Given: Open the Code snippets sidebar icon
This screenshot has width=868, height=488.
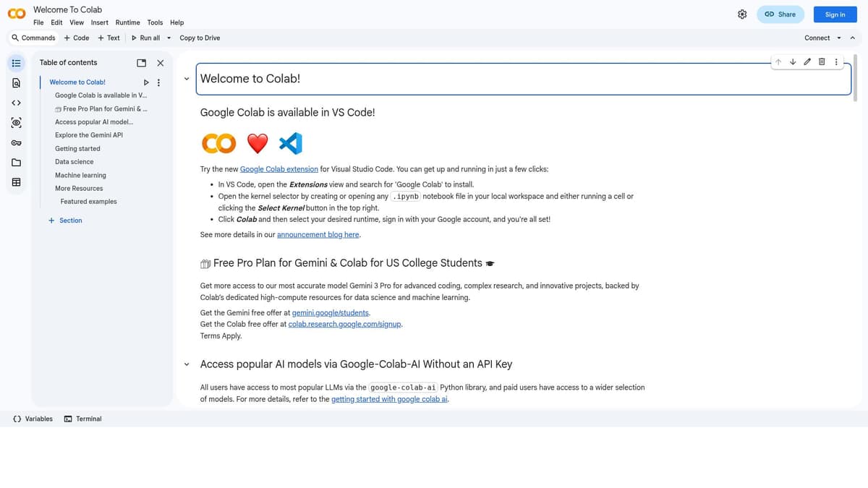Looking at the screenshot, I should point(16,103).
